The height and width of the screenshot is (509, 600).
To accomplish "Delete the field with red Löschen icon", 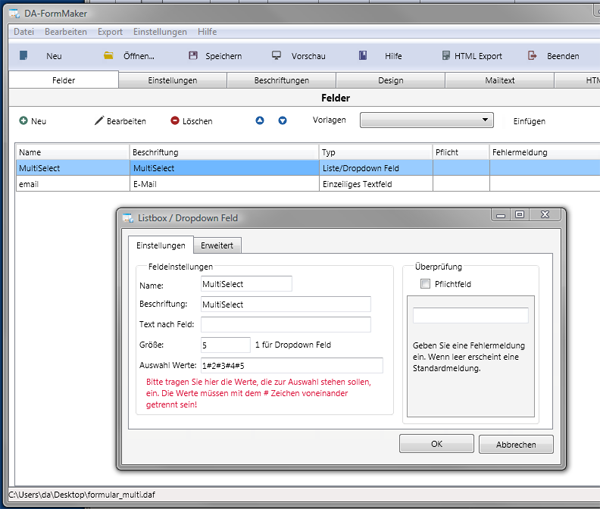I will (175, 121).
